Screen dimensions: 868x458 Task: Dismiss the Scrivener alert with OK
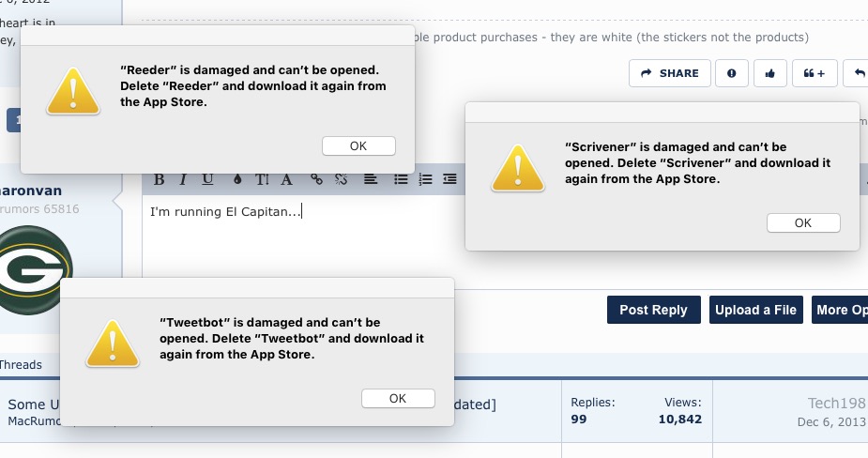[803, 222]
